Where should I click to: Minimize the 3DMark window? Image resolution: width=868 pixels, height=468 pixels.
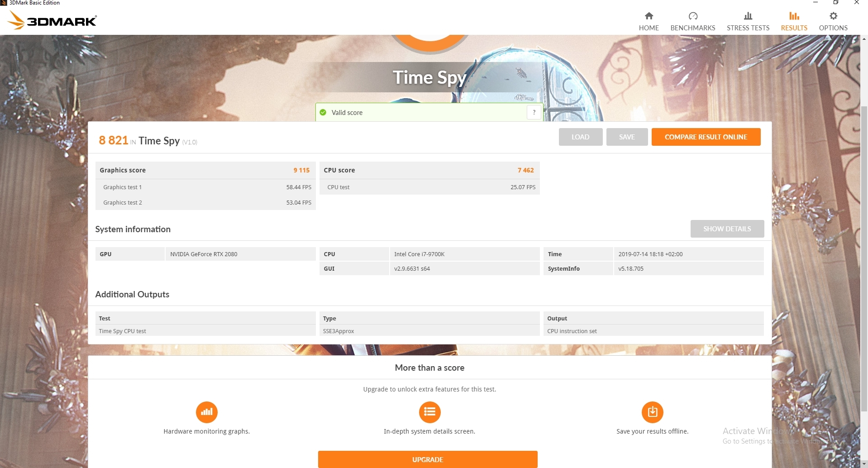(816, 3)
